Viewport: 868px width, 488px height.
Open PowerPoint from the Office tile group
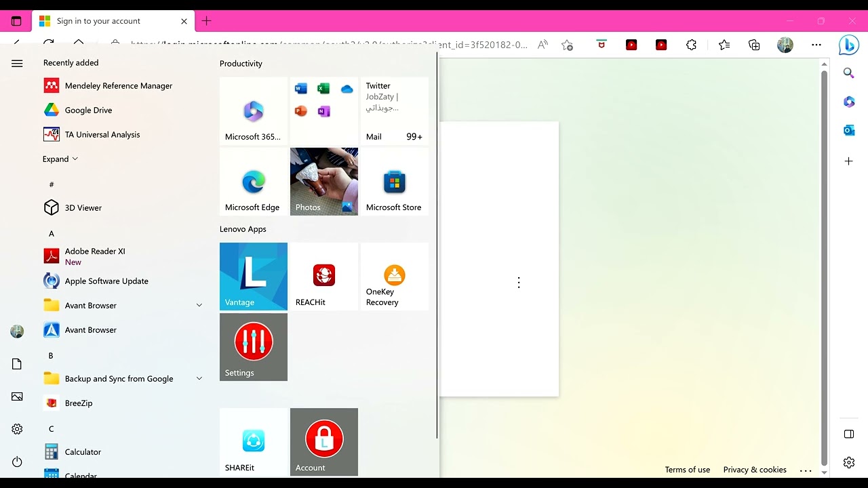pos(301,111)
